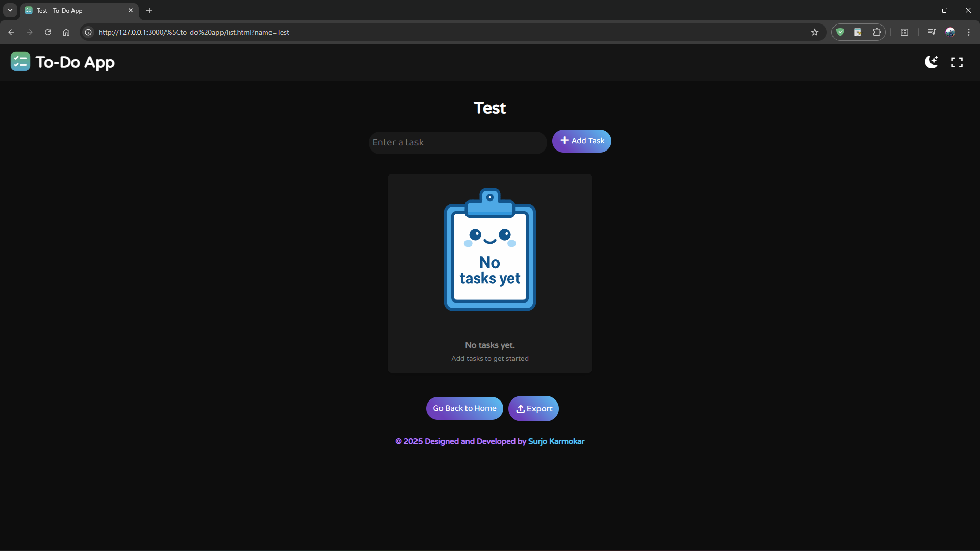Toggle dark mode moon icon
This screenshot has height=551, width=980.
tap(931, 62)
